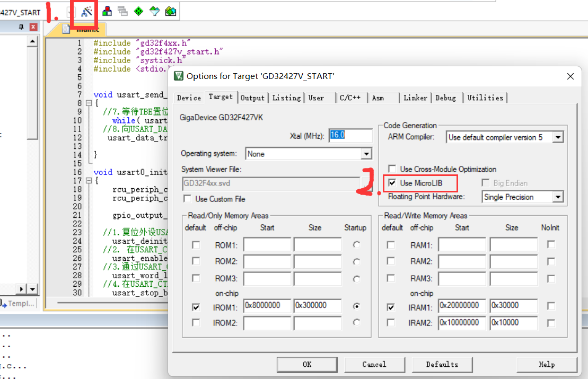Collapse the usart0_init function fold at line 17

point(89,180)
